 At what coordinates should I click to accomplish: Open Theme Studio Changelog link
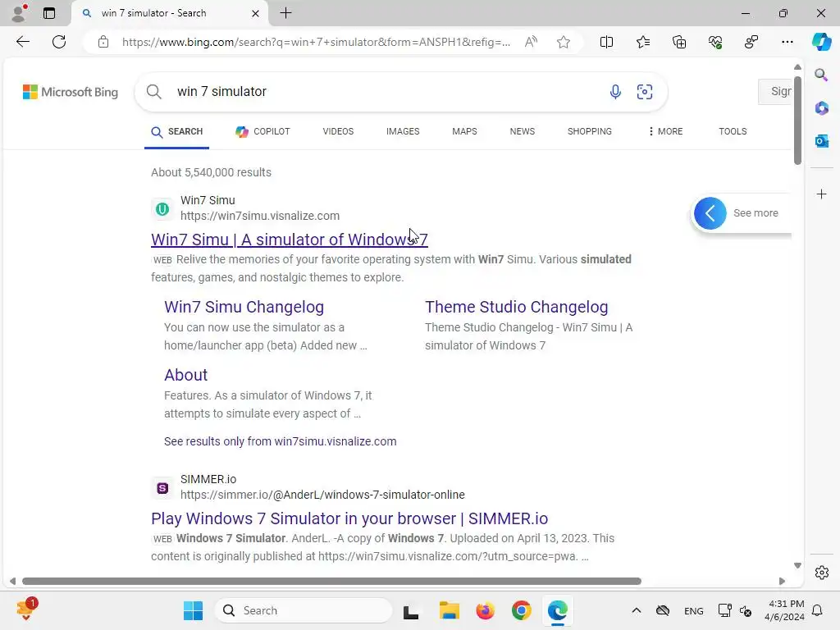click(x=517, y=307)
